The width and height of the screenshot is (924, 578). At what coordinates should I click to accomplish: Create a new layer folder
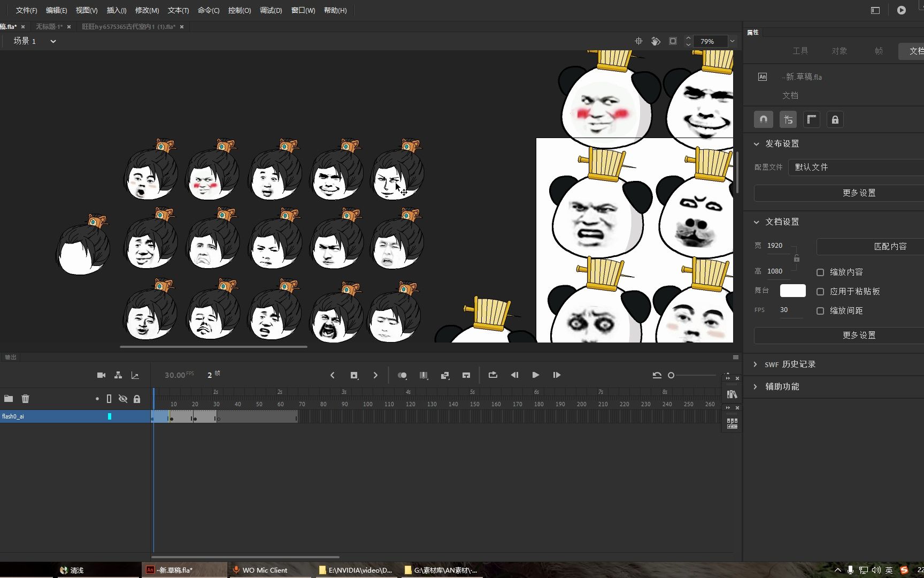tap(9, 399)
